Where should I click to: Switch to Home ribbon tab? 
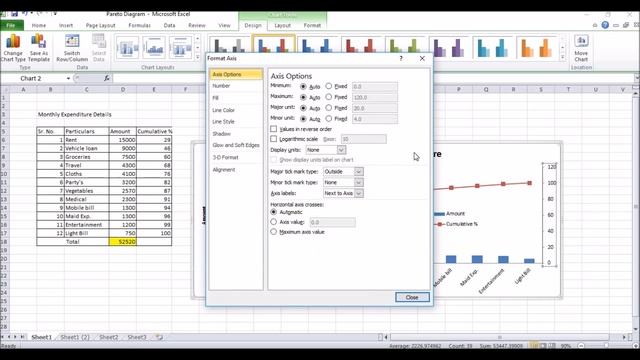coord(39,25)
